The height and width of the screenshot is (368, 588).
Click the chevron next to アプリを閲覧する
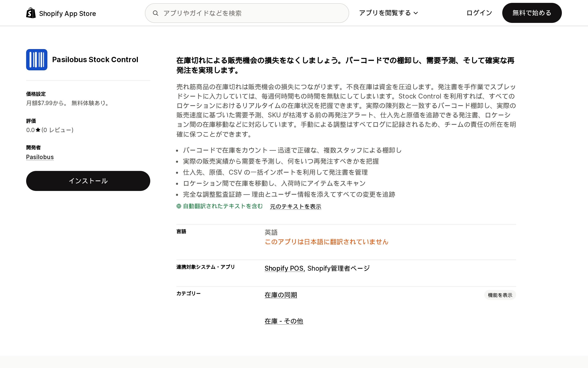416,13
